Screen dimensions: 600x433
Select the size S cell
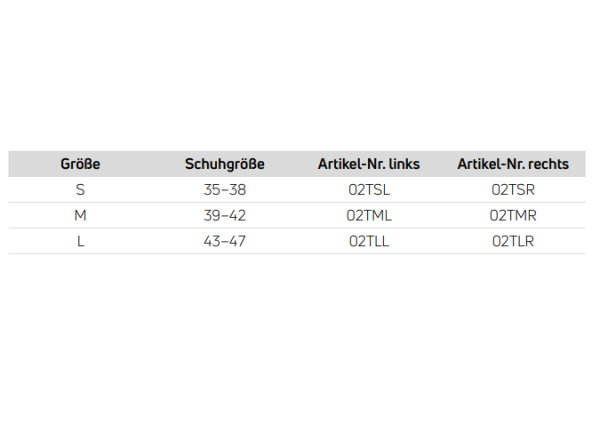pos(80,190)
